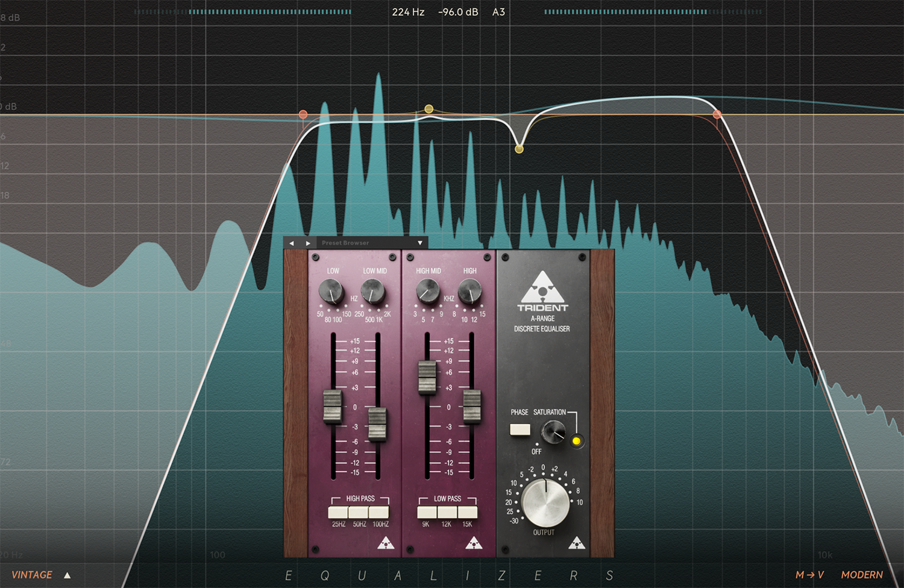Toggle the 9K low pass button
This screenshot has width=904, height=588.
point(427,512)
